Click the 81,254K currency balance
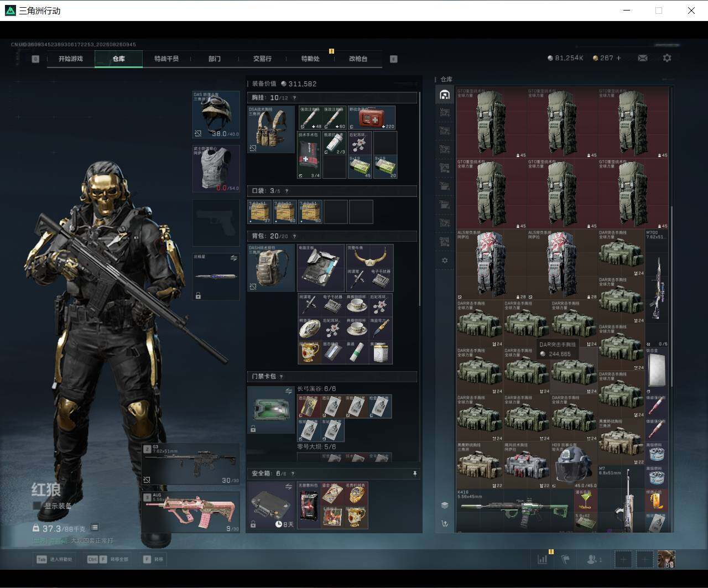708x588 pixels. point(565,58)
